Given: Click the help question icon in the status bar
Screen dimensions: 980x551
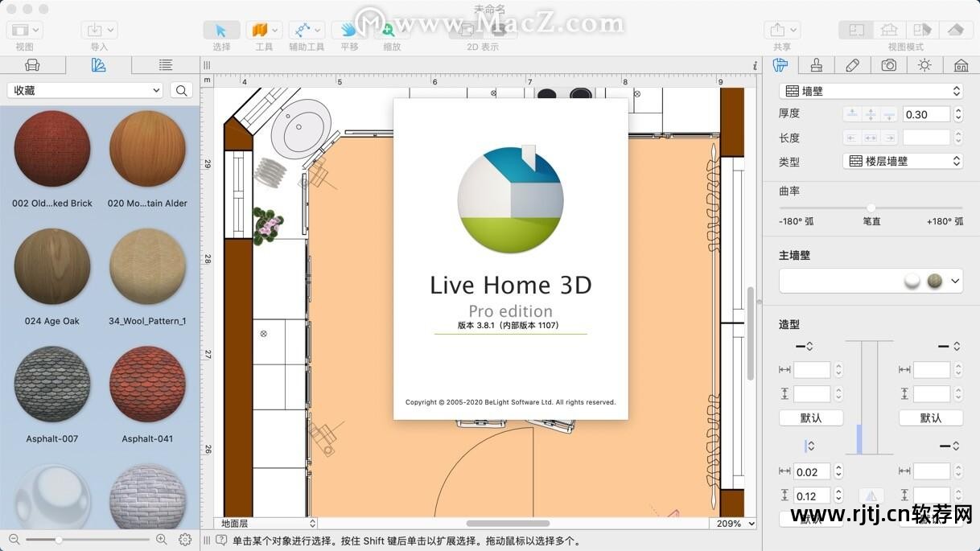Looking at the screenshot, I should pyautogui.click(x=221, y=541).
